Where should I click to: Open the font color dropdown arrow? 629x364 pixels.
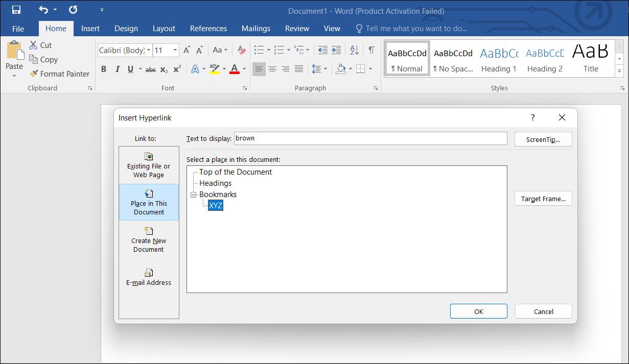(244, 69)
